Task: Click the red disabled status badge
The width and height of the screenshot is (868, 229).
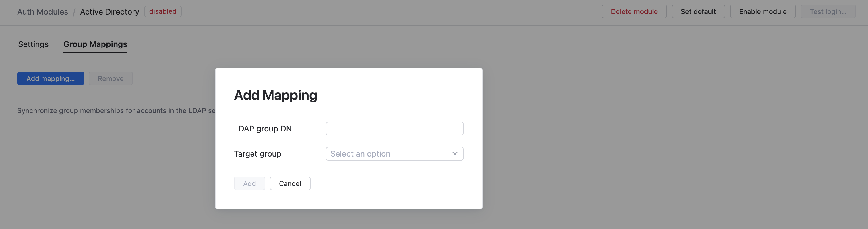Action: point(162,11)
